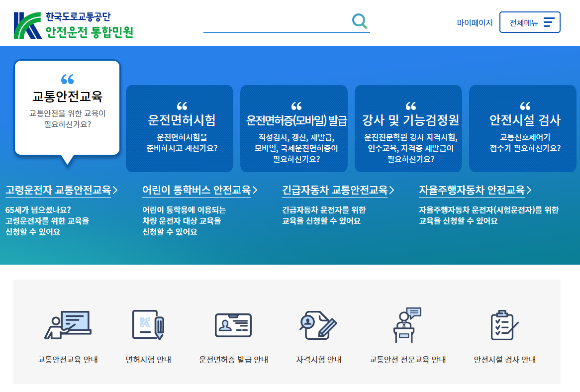Click the text 자율주행자동차 운전자(시험운전자)를 위한
Image resolution: width=580 pixels, height=392 pixels.
tap(488, 210)
